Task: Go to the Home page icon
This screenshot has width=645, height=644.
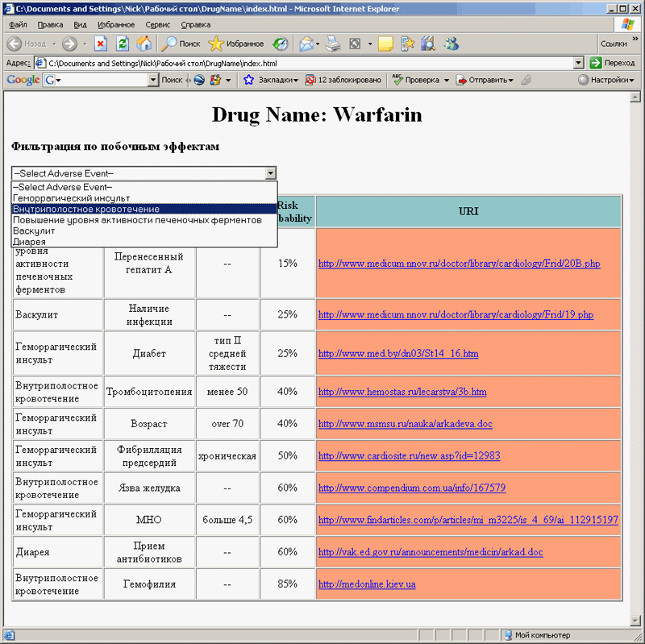Action: pos(144,44)
